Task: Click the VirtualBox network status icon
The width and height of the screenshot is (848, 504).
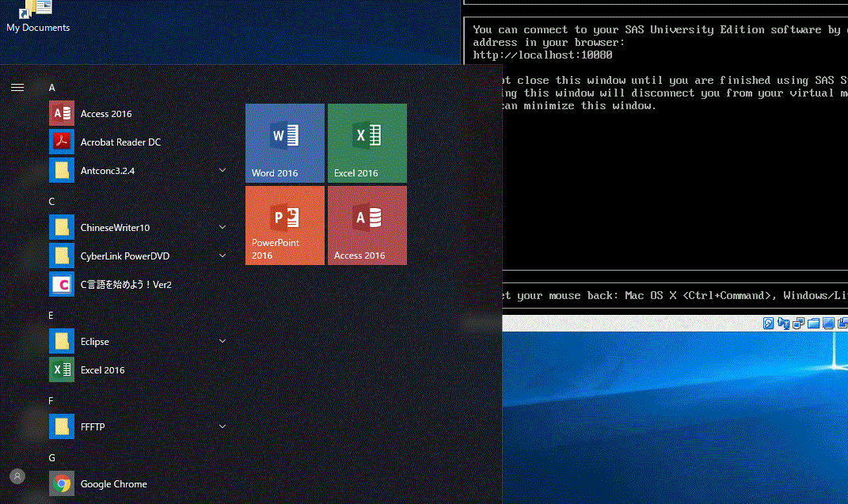Action: [798, 323]
